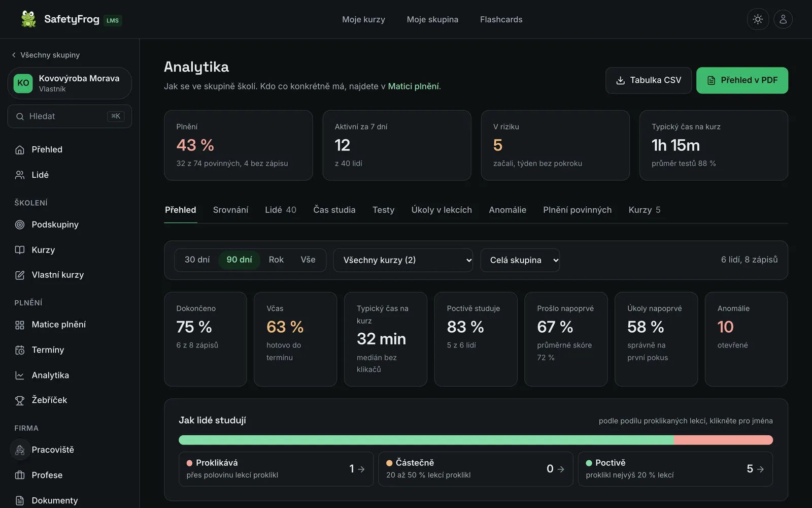
Task: Toggle the light/dark theme sun icon
Action: (x=758, y=19)
